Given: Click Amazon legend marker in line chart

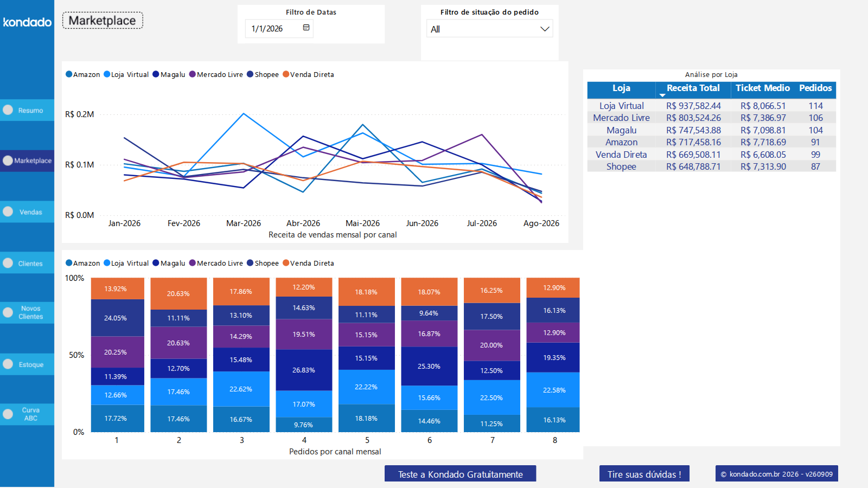Looking at the screenshot, I should [69, 74].
